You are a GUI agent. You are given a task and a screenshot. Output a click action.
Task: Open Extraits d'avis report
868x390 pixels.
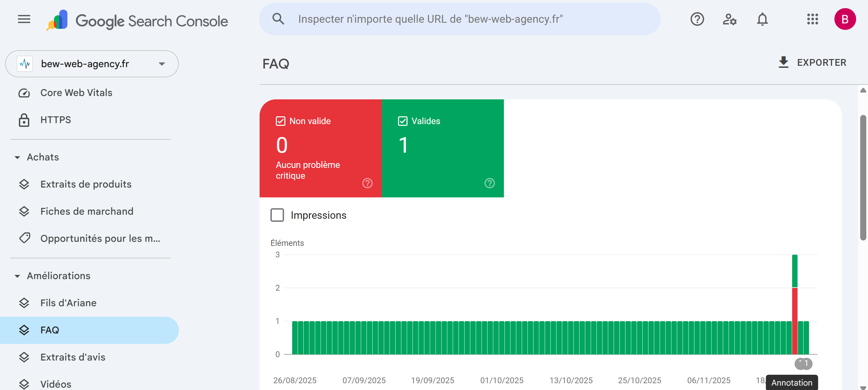90,357
